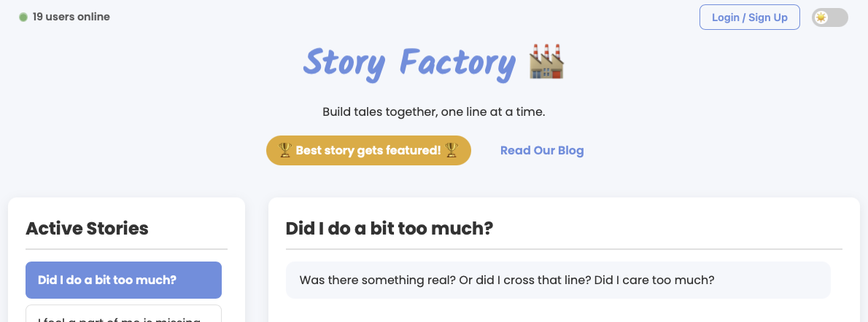Image resolution: width=868 pixels, height=322 pixels.
Task: Click the word 'Factory' in the logo
Action: pyautogui.click(x=458, y=63)
